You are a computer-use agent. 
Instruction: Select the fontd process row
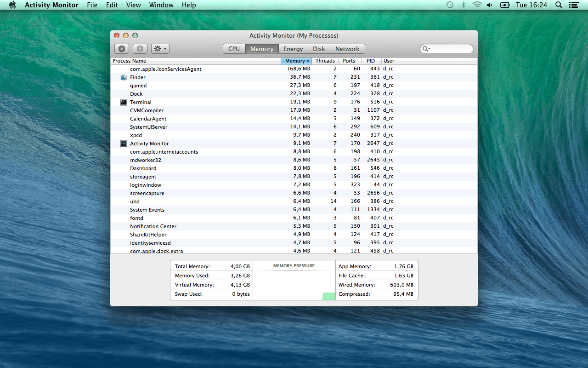click(x=294, y=218)
